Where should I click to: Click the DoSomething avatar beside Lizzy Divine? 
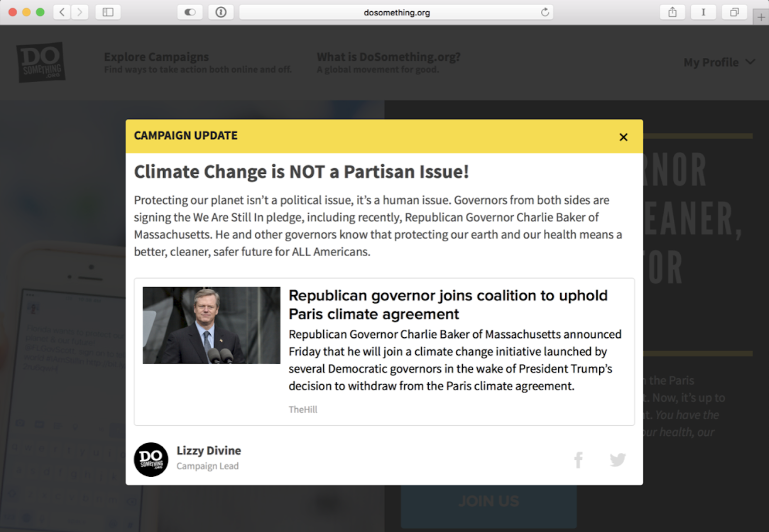(x=151, y=459)
